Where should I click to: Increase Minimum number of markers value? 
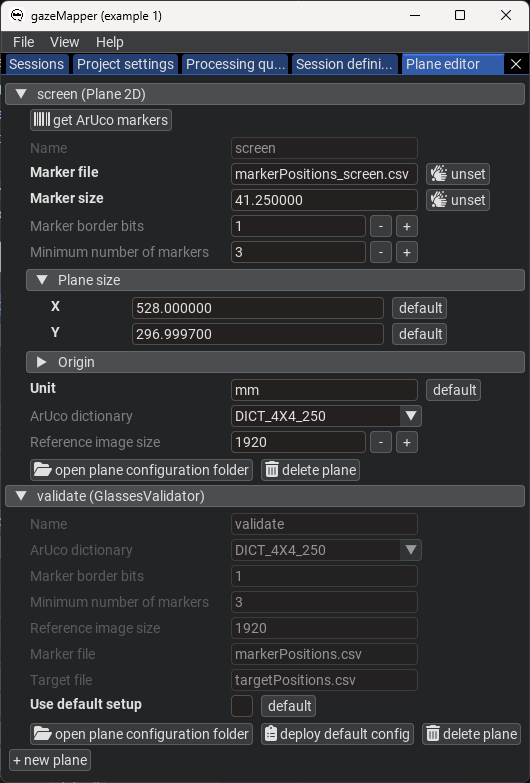coord(407,252)
